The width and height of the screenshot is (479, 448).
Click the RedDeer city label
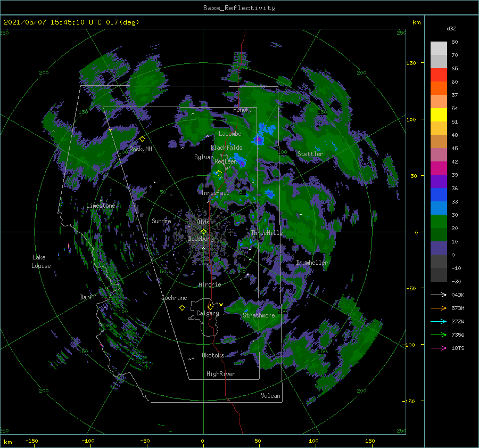pos(226,161)
